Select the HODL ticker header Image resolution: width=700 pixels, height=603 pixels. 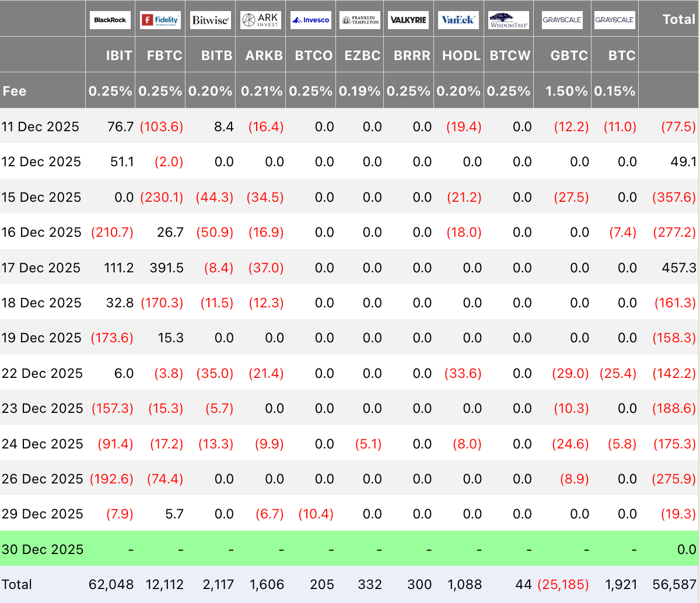point(461,55)
